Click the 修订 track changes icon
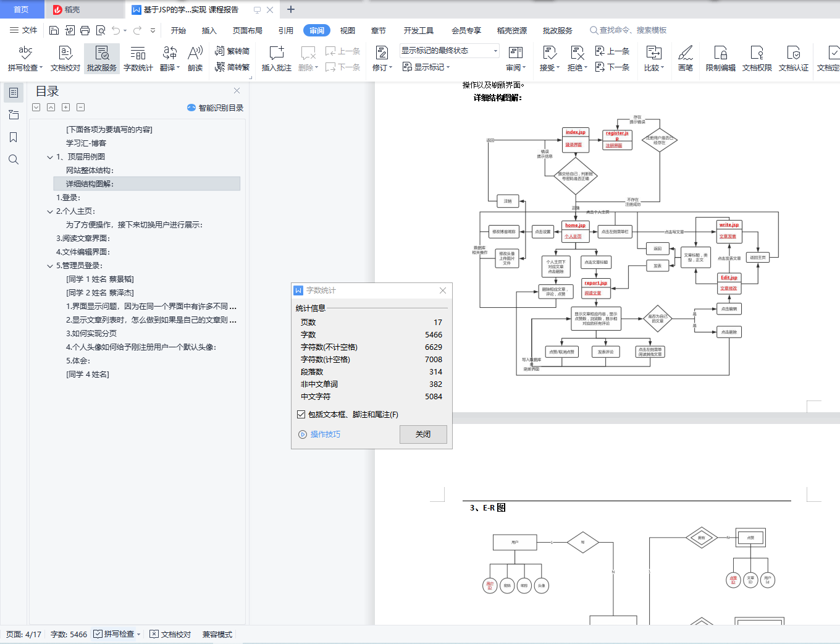This screenshot has height=644, width=840. point(382,53)
